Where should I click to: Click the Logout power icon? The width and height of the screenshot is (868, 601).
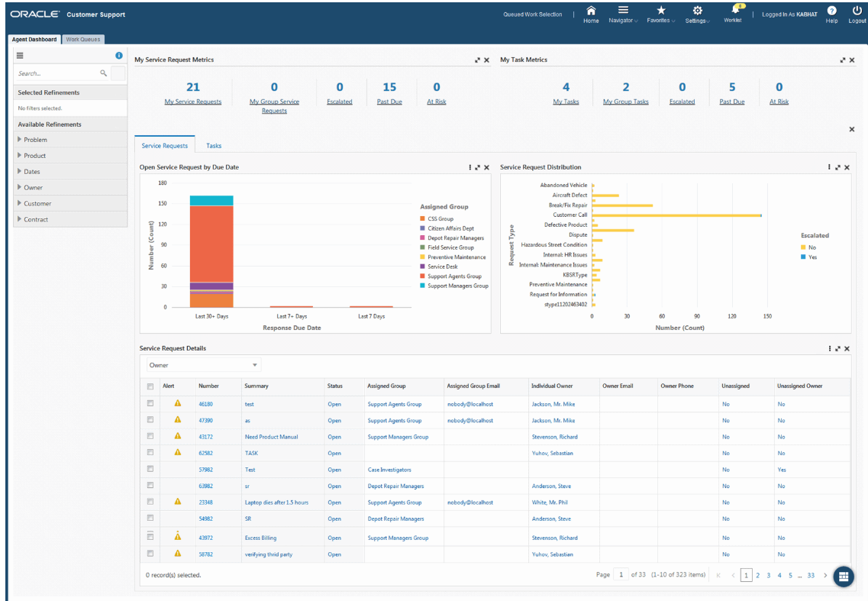point(857,12)
